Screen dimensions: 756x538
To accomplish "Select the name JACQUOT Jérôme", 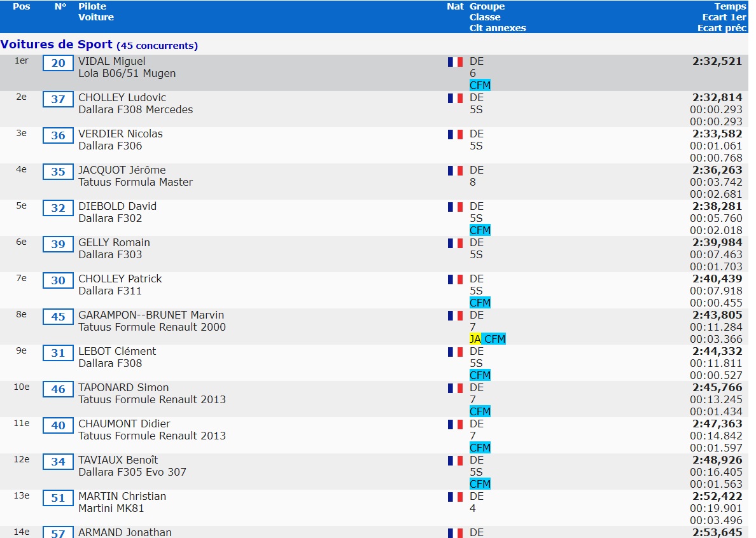I will click(x=122, y=170).
